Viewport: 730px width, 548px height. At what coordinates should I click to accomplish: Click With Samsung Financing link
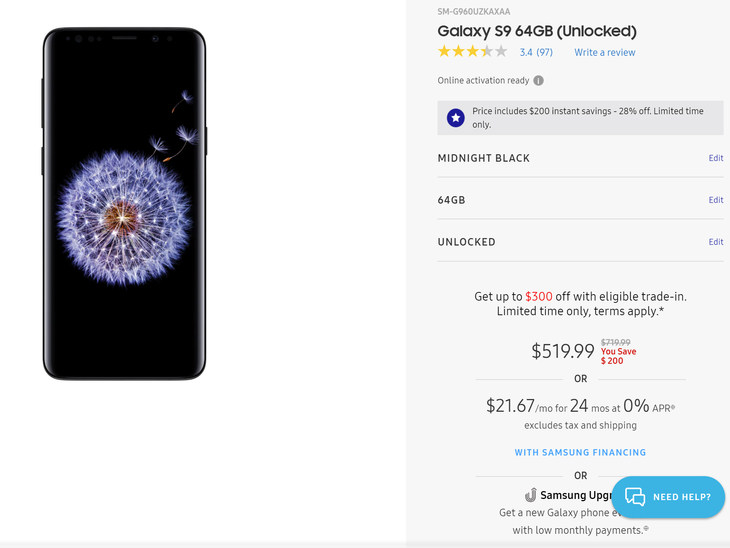pyautogui.click(x=580, y=452)
